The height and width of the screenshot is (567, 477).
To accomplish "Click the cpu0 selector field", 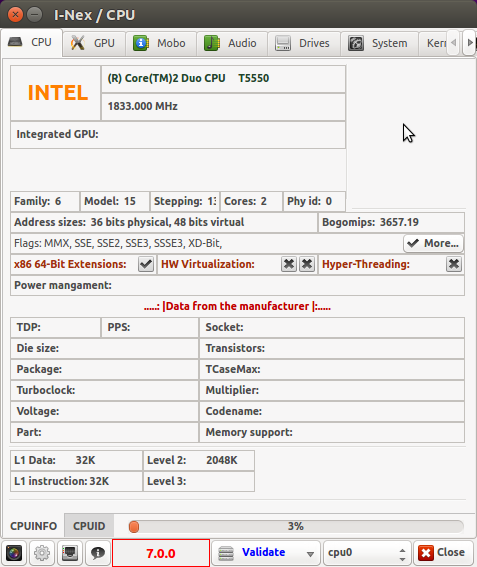I will [x=367, y=553].
